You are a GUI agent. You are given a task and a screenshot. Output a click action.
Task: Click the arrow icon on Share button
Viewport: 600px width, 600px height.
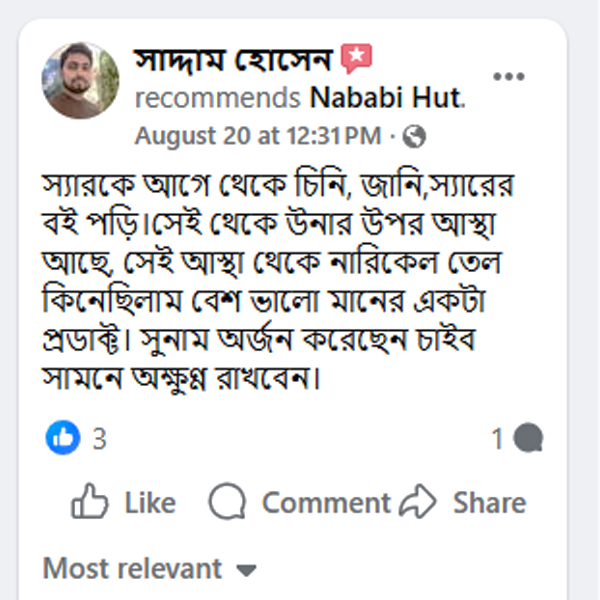[418, 502]
